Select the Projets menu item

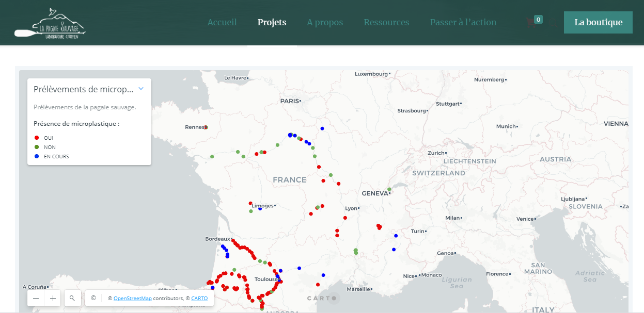point(272,23)
